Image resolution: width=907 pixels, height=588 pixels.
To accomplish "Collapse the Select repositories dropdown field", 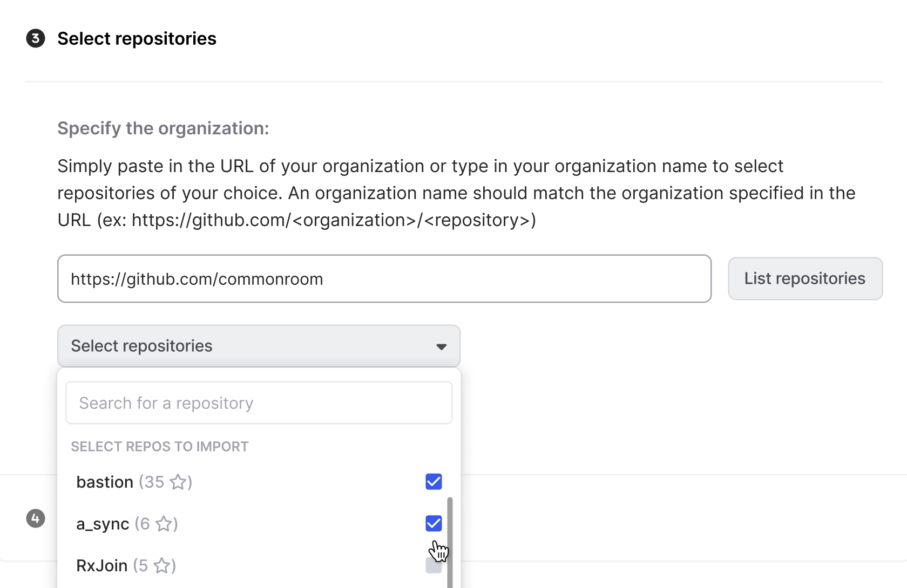I will coord(258,346).
